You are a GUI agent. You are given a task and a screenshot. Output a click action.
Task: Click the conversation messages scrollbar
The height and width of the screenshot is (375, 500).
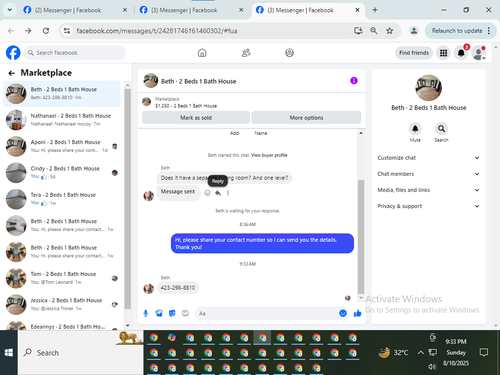361,237
